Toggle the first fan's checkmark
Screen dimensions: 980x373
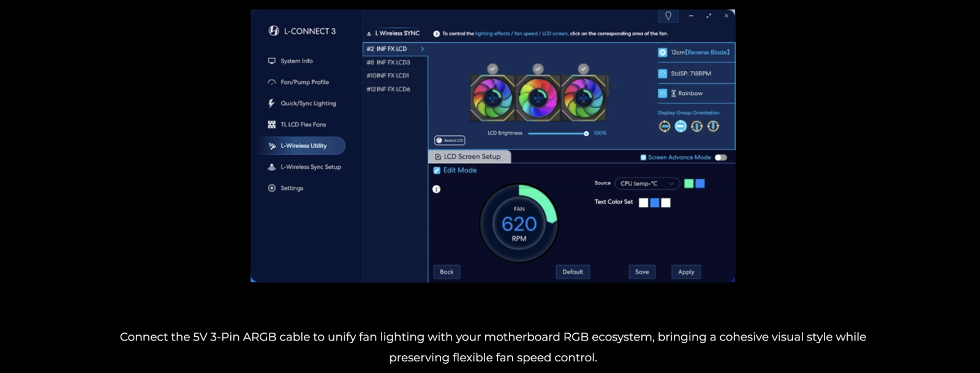click(x=492, y=69)
